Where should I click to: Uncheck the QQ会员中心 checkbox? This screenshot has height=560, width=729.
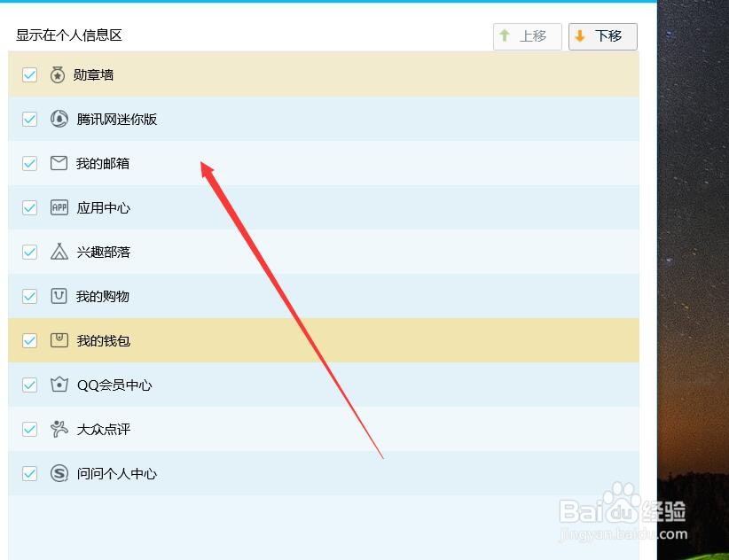point(30,385)
